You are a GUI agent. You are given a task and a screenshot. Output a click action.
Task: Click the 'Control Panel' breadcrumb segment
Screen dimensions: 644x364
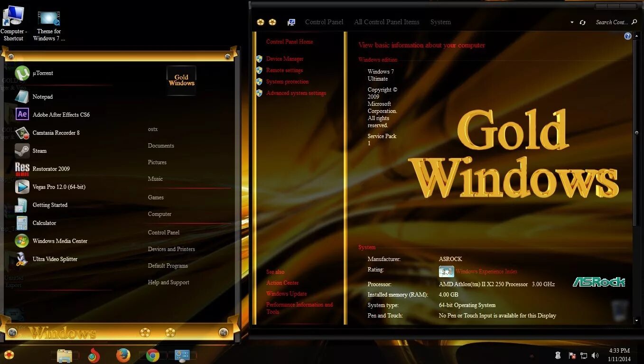coord(324,22)
